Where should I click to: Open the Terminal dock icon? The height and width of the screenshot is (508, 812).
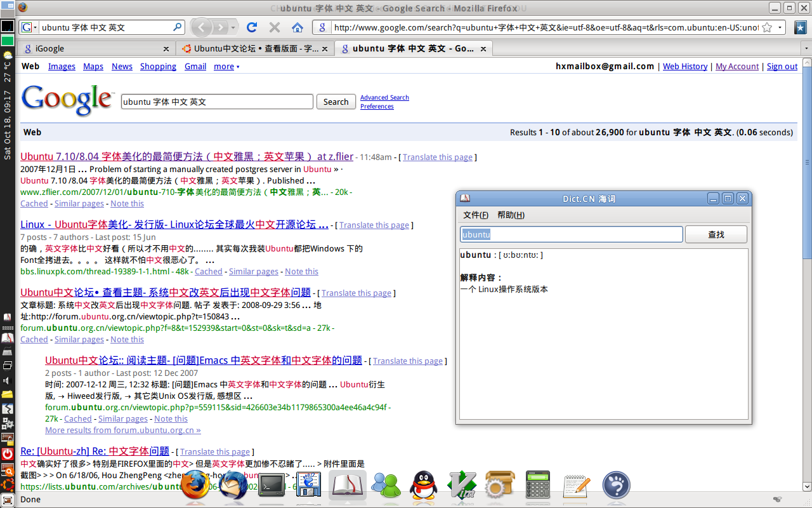[x=272, y=486]
